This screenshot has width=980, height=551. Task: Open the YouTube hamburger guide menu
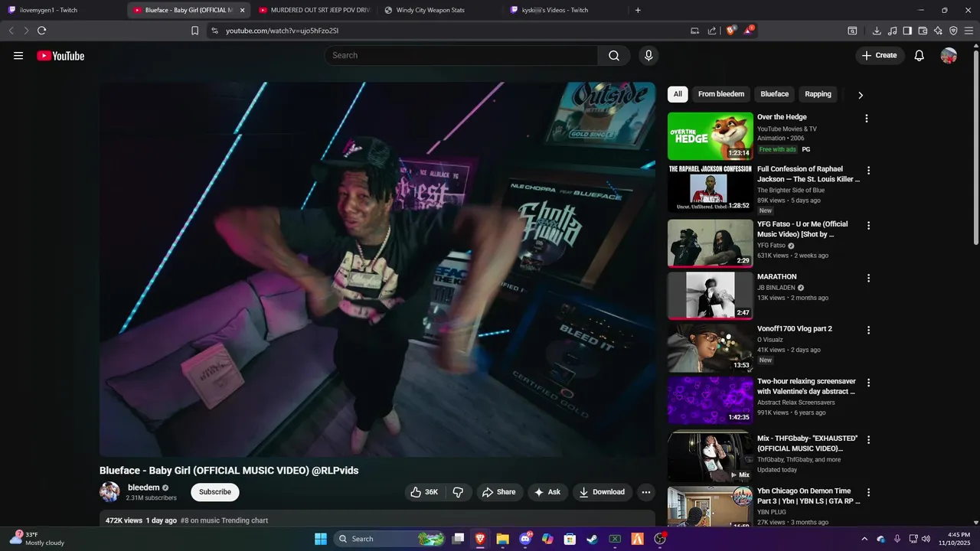click(18, 56)
